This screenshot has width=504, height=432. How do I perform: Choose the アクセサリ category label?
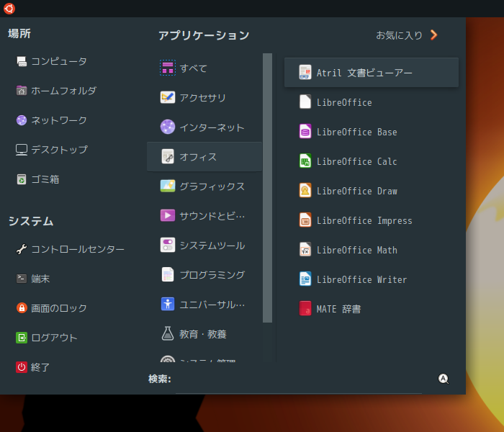202,98
